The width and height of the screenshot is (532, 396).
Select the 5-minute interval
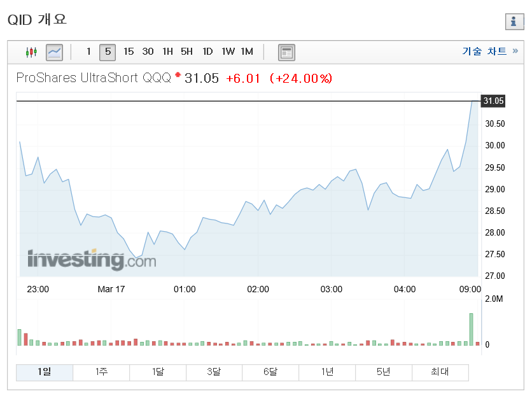pos(107,52)
